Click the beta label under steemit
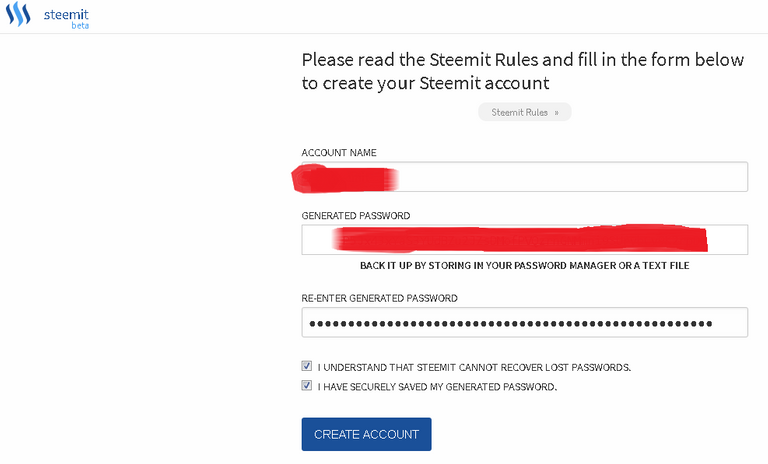The height and width of the screenshot is (464, 768). click(80, 25)
